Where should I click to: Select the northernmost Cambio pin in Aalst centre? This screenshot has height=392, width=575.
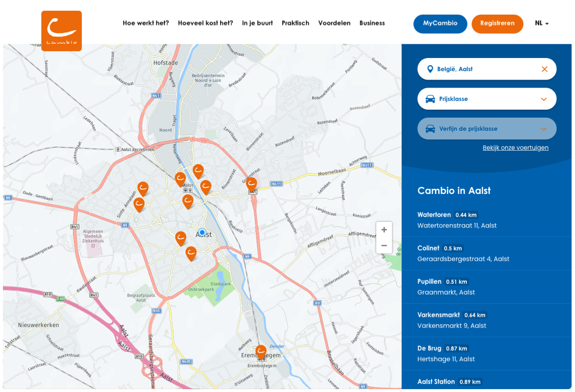(198, 172)
